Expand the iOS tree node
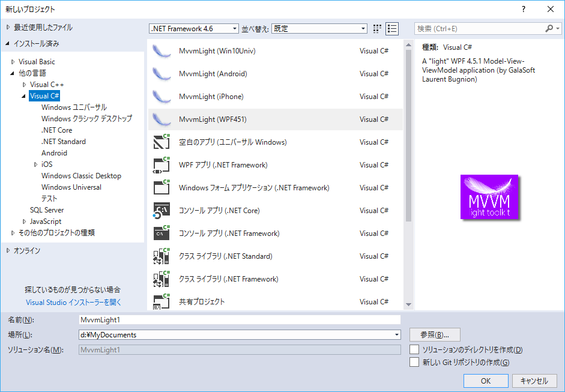The image size is (565, 392). tap(35, 164)
